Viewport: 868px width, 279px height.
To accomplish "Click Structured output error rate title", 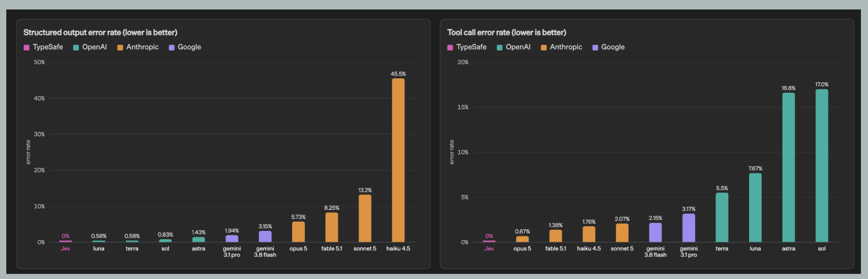I will pos(100,32).
